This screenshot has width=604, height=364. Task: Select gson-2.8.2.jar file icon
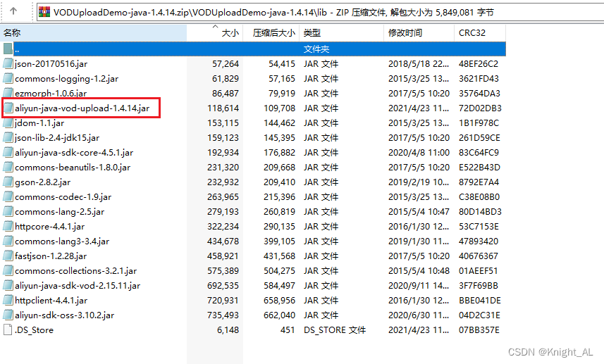click(x=8, y=182)
